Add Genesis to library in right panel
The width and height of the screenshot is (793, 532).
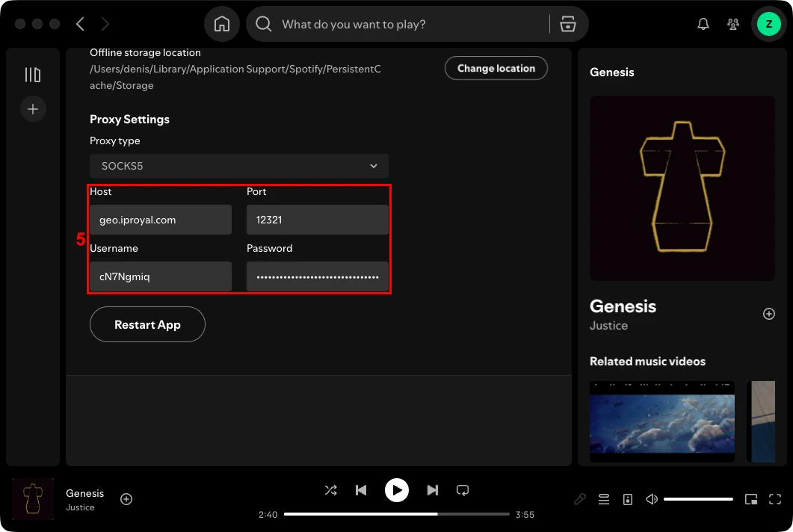(769, 314)
